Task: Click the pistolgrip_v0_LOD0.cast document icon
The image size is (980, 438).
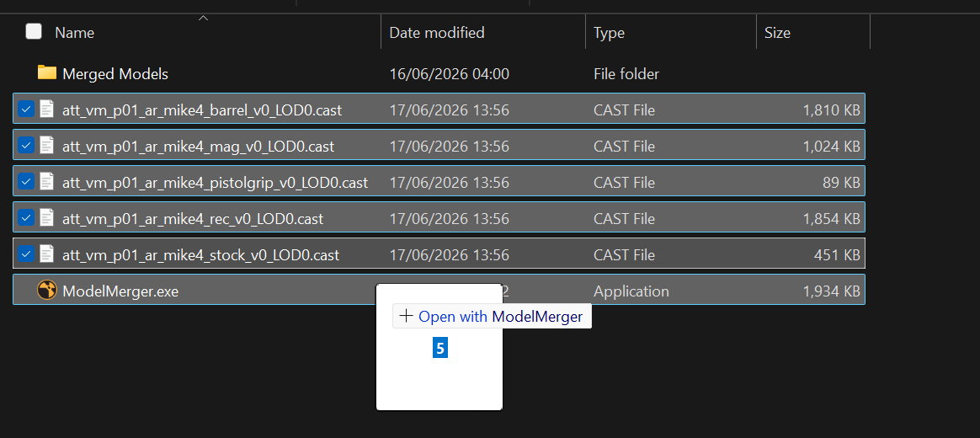Action: pos(46,182)
